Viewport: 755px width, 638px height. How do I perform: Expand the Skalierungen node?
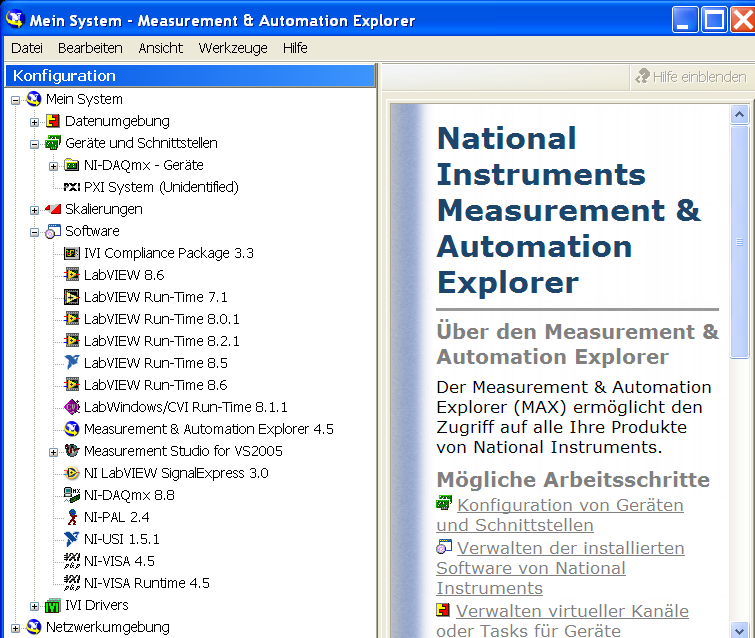pos(34,210)
